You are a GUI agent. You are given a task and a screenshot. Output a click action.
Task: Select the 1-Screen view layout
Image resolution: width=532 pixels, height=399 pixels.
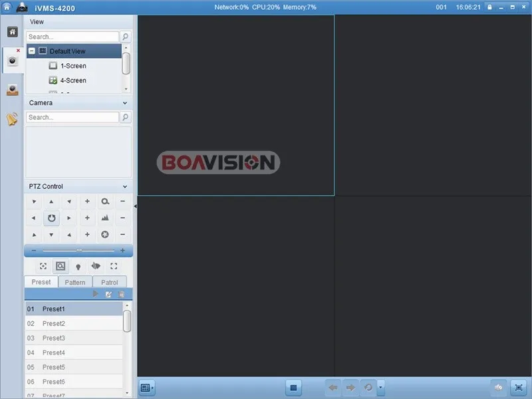coord(73,66)
